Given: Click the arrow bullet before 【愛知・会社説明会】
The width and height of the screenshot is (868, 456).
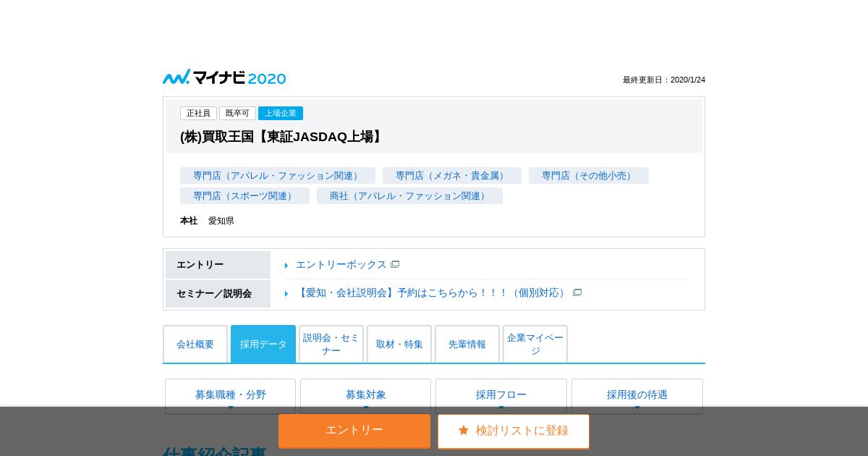Looking at the screenshot, I should [286, 294].
